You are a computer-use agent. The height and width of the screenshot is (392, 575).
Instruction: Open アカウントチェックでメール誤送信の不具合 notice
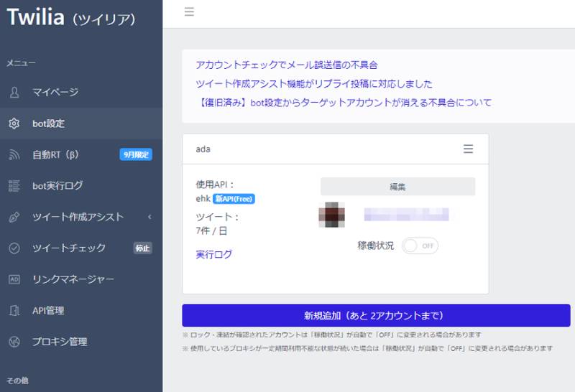coord(286,65)
